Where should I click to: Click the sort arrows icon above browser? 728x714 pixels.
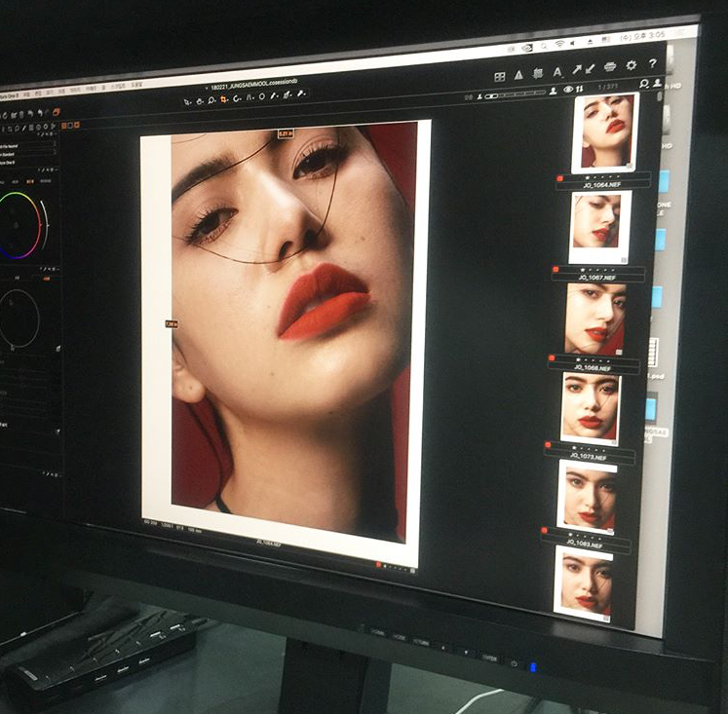580,89
